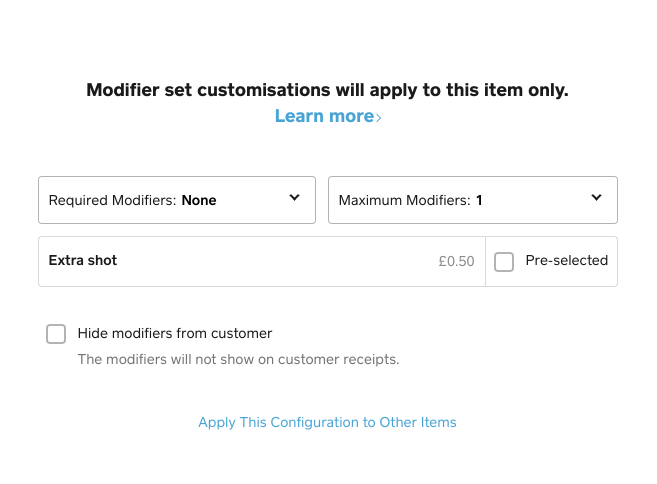This screenshot has width=657, height=484.
Task: Click the customer receipts description text
Action: click(x=238, y=359)
